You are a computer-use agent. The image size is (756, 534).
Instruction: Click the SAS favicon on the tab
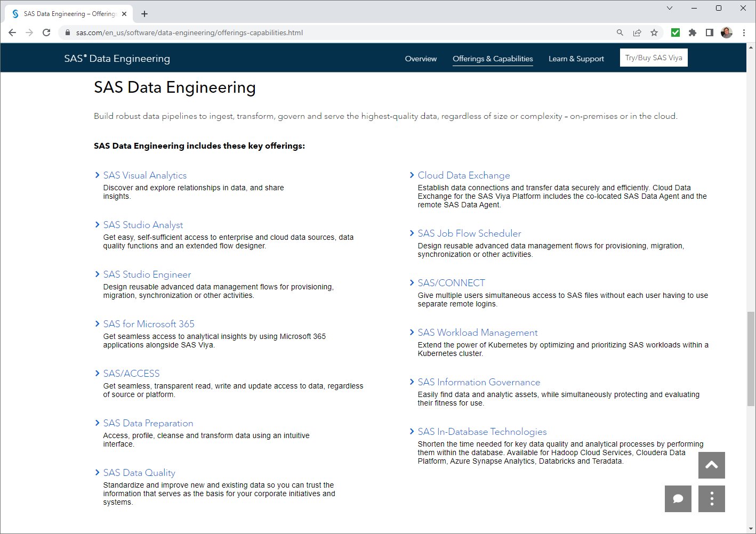(15, 14)
